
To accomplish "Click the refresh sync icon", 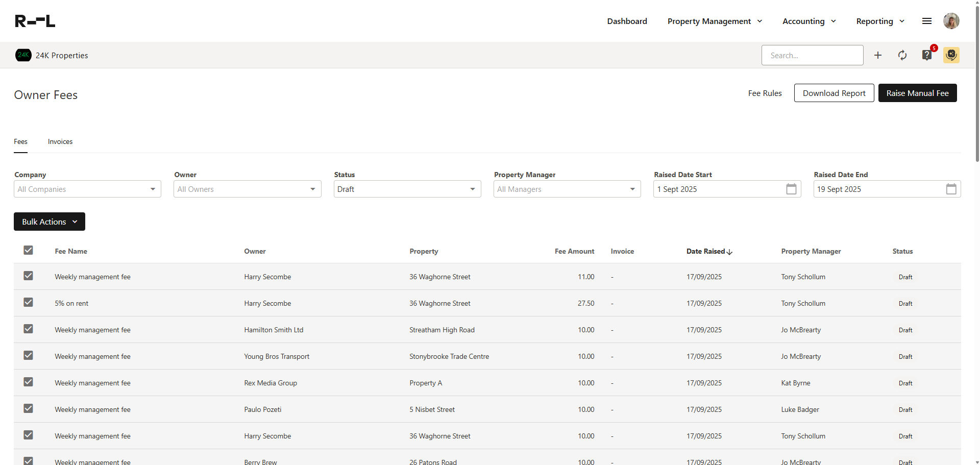I will tap(902, 55).
